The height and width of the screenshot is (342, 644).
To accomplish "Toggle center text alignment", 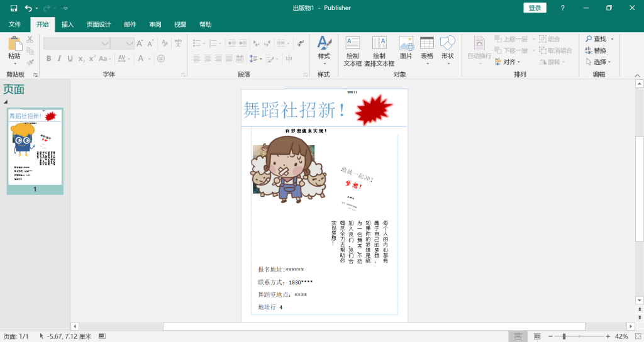I will [208, 58].
